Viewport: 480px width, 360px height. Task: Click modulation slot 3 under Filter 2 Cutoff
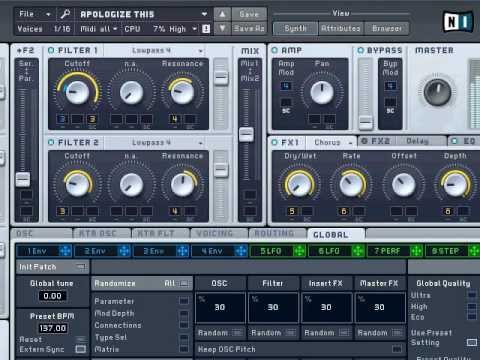62,211
